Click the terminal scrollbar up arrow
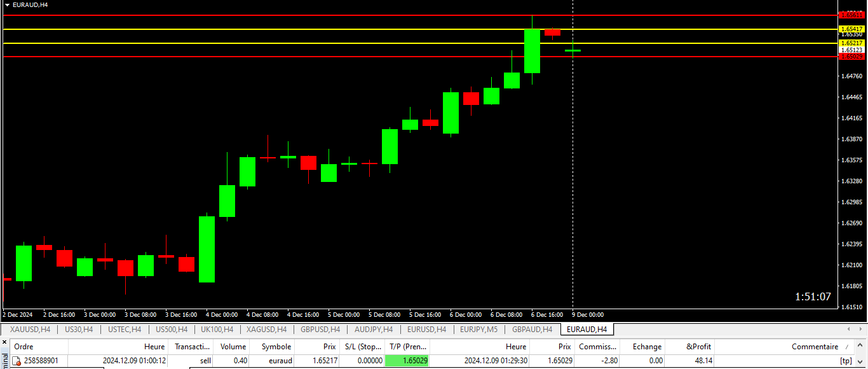 click(x=862, y=347)
